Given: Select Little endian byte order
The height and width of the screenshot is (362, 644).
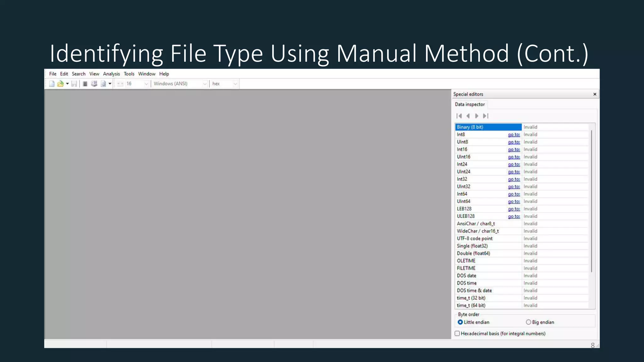Looking at the screenshot, I should pos(460,322).
